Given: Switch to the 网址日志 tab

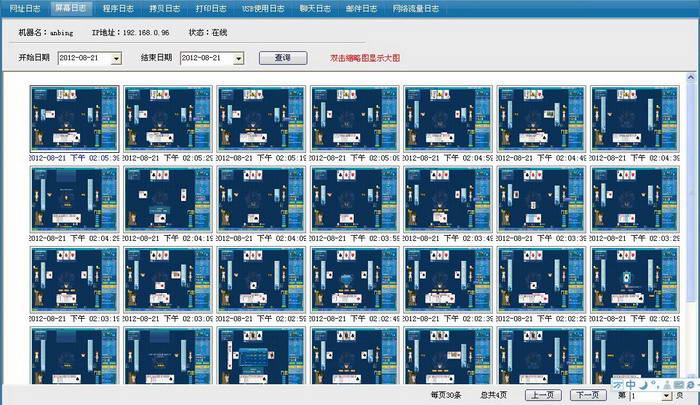Looking at the screenshot, I should tap(25, 8).
